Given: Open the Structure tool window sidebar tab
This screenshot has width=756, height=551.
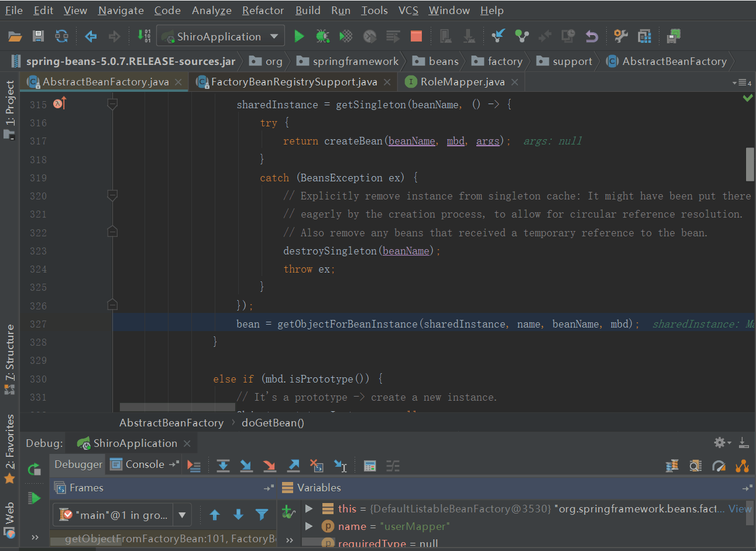Looking at the screenshot, I should [9, 359].
